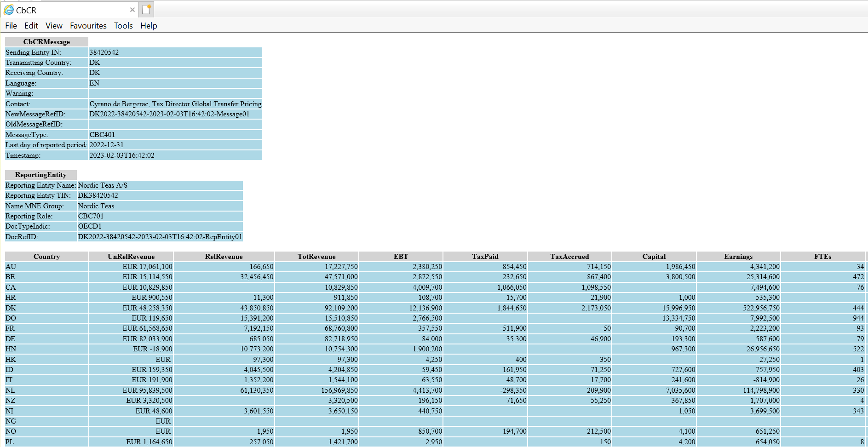The height and width of the screenshot is (447, 868).
Task: Open the Edit menu
Action: coord(31,26)
